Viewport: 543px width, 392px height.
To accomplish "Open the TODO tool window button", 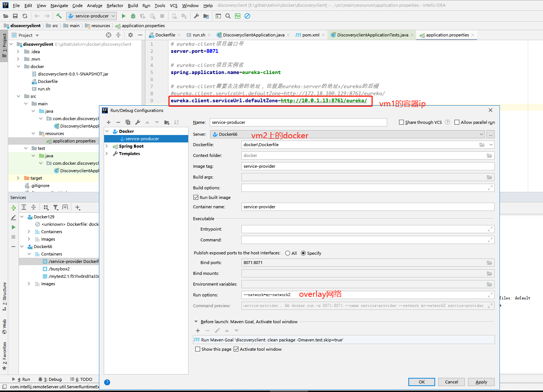I will (81, 379).
